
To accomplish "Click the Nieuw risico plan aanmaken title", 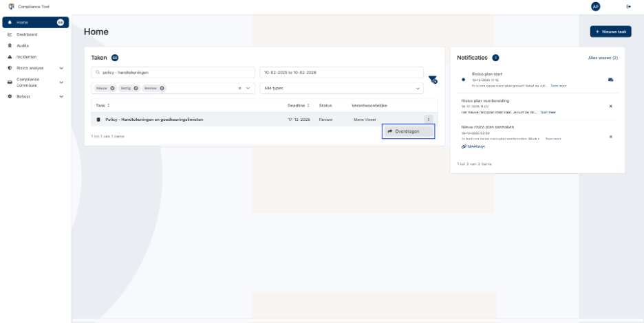I will pos(488,127).
